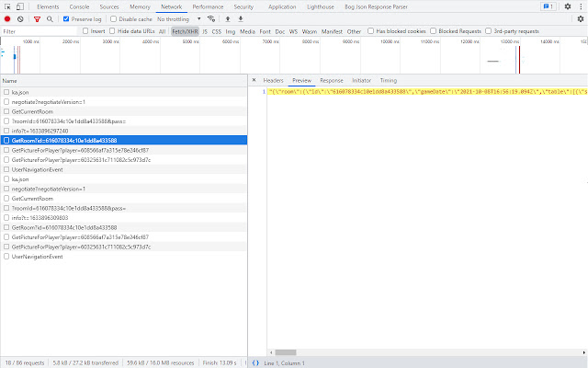Close the request details pane
588x368 pixels.
pyautogui.click(x=254, y=80)
